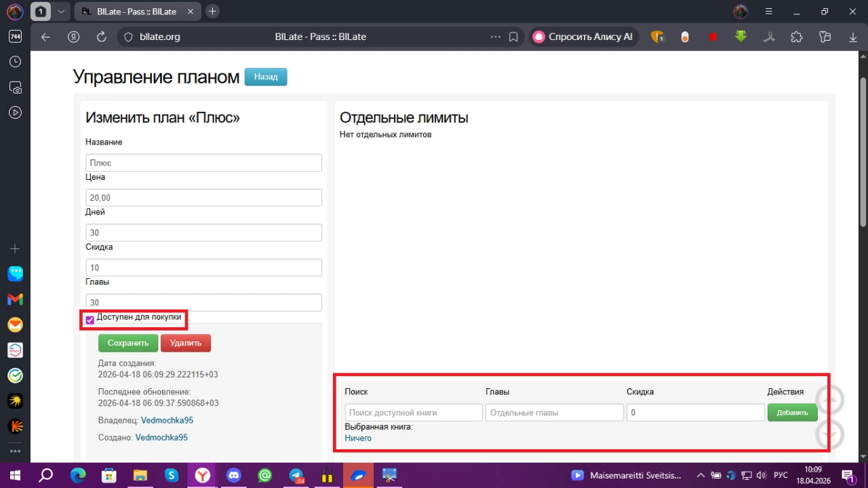Screen dimensions: 868x488
Task: Open History clock icon in sidebar
Action: coord(15,62)
